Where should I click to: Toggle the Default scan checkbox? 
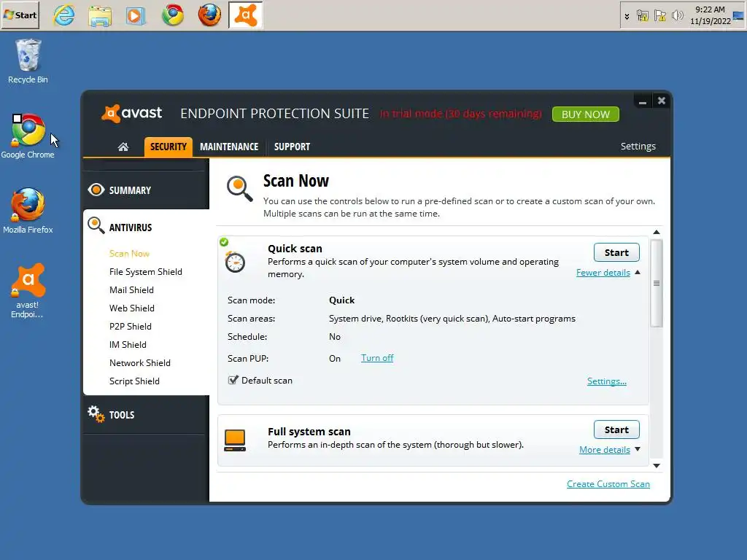pos(233,380)
